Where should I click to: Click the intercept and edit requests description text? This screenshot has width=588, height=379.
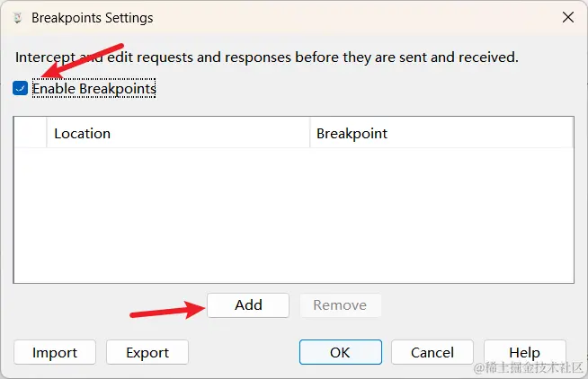pyautogui.click(x=266, y=57)
